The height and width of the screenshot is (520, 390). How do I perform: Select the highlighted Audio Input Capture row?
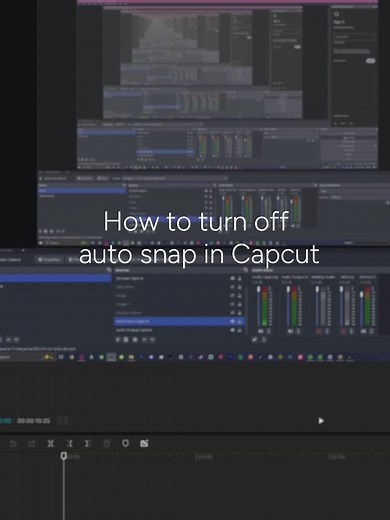(x=180, y=321)
